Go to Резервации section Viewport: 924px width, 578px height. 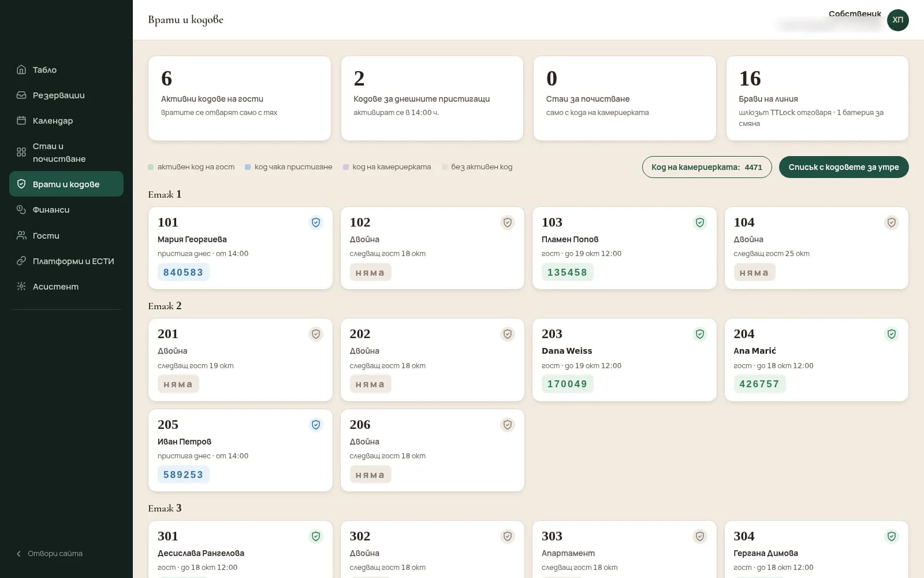(x=66, y=95)
